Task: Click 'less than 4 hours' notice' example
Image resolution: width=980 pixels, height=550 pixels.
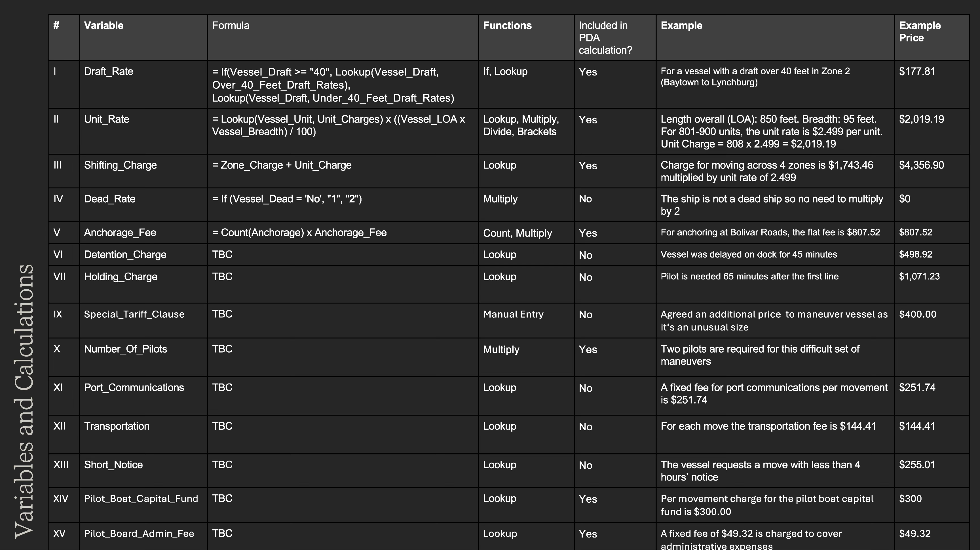Action: pos(760,471)
